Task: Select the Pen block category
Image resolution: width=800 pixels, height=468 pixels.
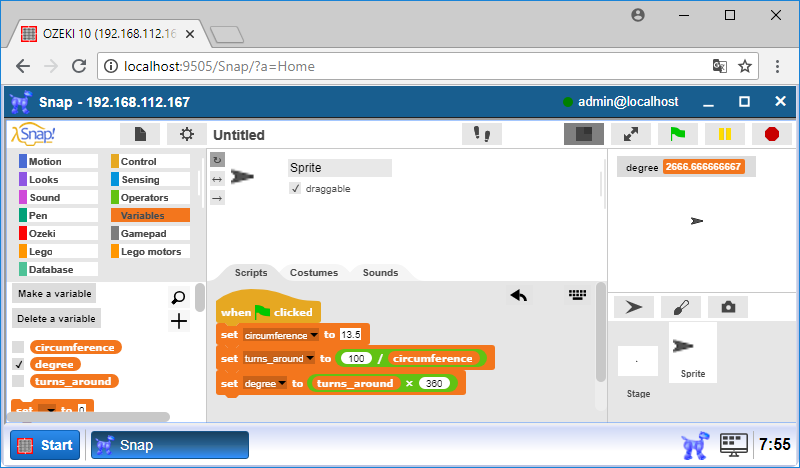Action: 58,215
